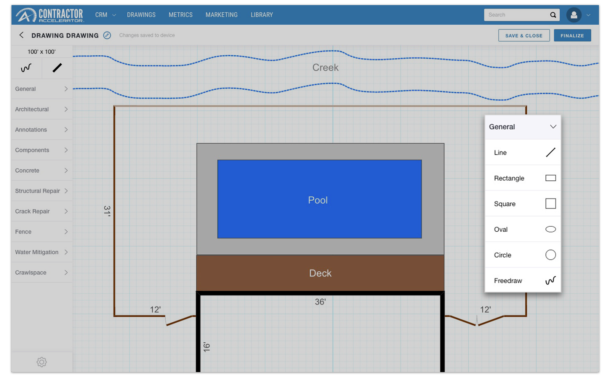Pick the Freedraw option in General panel

(x=522, y=281)
